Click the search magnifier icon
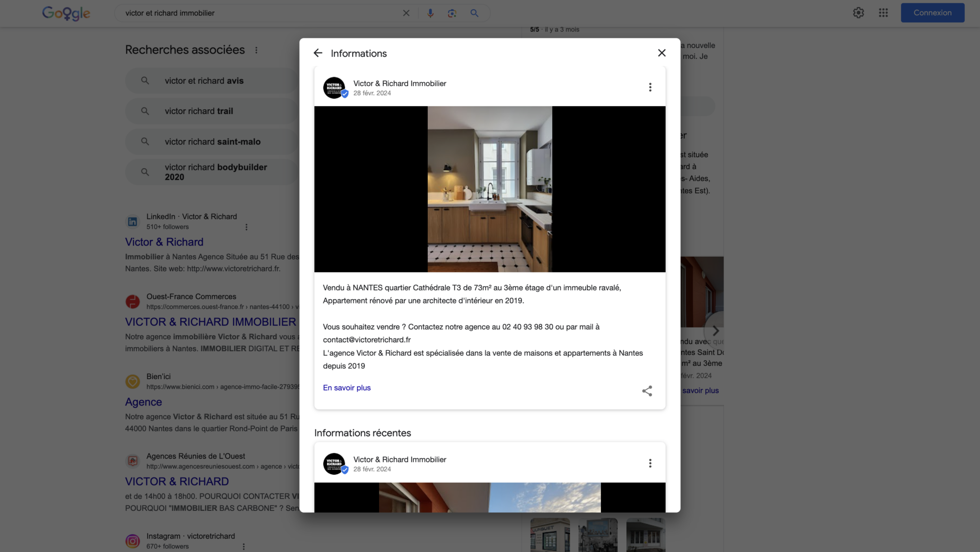Image resolution: width=980 pixels, height=552 pixels. pos(474,13)
